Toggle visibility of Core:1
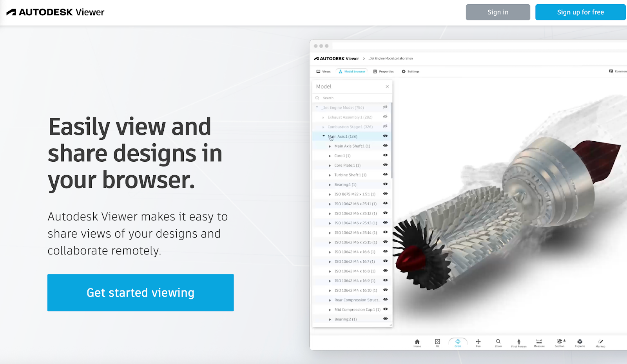The image size is (627, 364). [385, 155]
